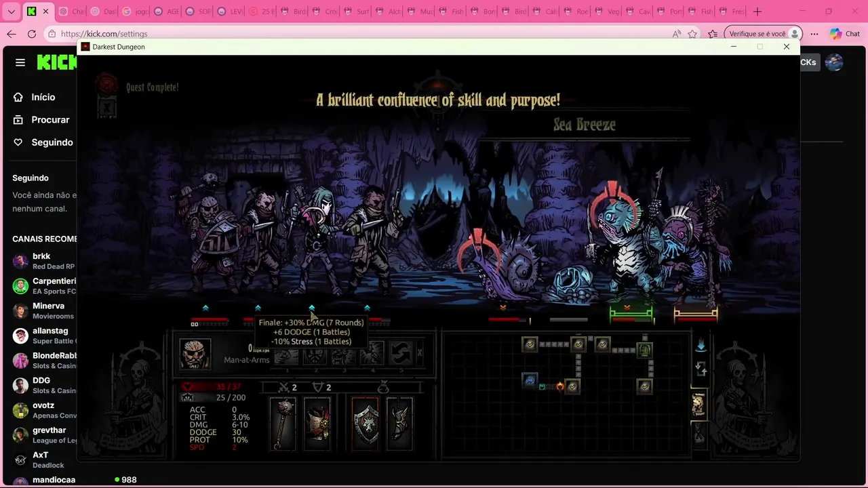Click Verifique se é você profile button

click(x=764, y=34)
